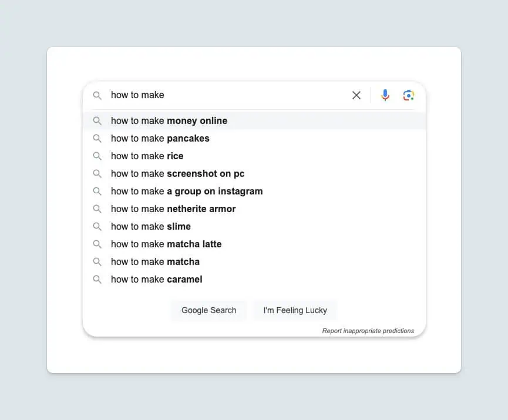
Task: Choose 'how to make netherite armor'
Action: pyautogui.click(x=173, y=209)
